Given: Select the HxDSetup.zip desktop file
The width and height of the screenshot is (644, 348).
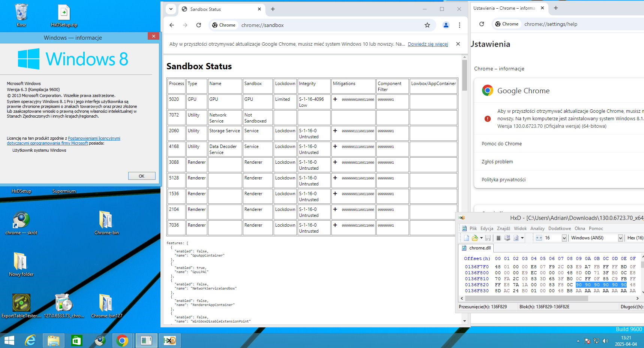Looking at the screenshot, I should 64,15.
